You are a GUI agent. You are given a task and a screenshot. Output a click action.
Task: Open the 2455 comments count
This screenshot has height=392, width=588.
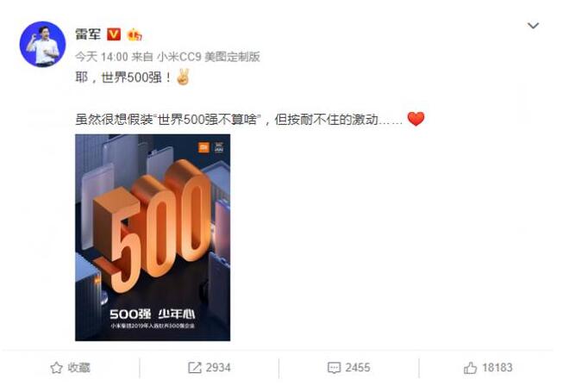(358, 368)
